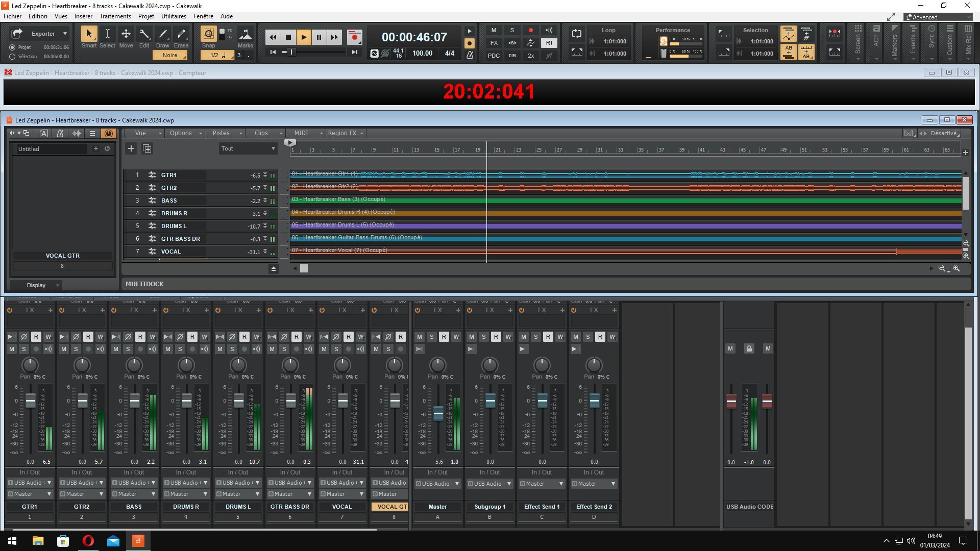Open the Tout track filter dropdown
Viewport: 980px width, 551px height.
tap(248, 148)
